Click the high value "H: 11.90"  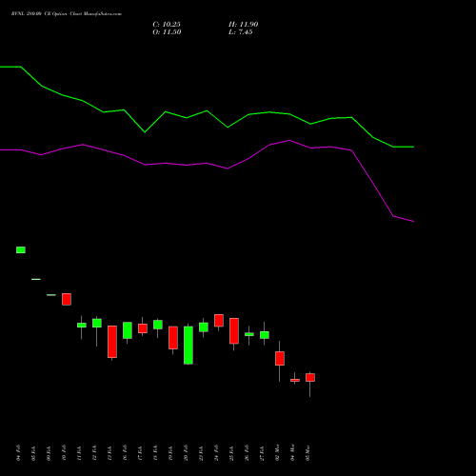point(244,25)
